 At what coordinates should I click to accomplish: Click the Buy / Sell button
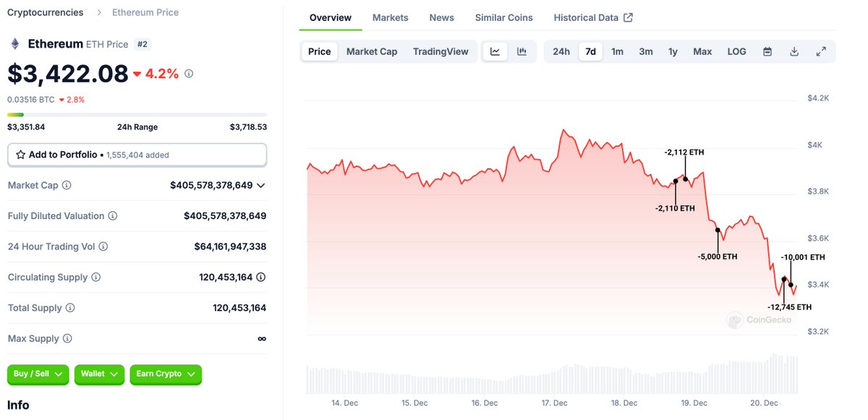click(x=38, y=374)
